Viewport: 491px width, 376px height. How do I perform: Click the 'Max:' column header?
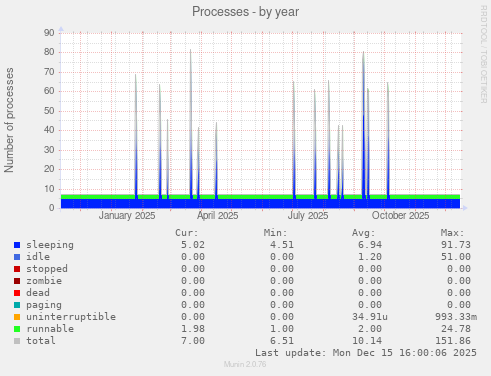click(x=452, y=233)
